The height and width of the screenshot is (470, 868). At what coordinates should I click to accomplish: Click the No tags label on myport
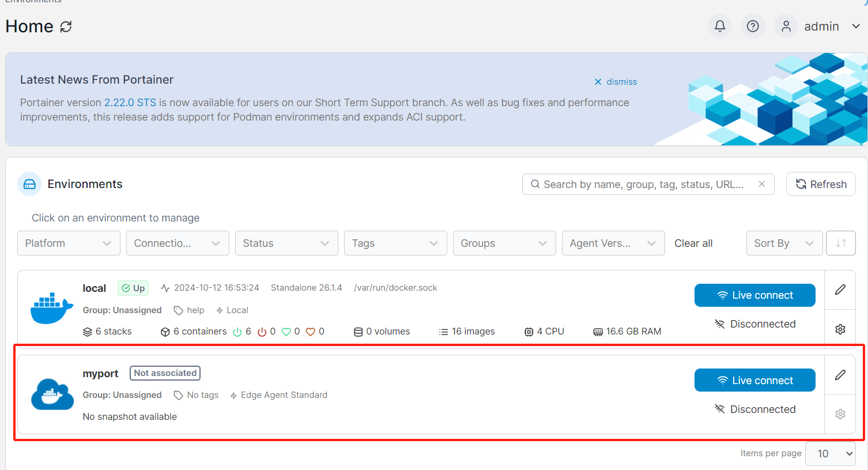click(x=203, y=395)
